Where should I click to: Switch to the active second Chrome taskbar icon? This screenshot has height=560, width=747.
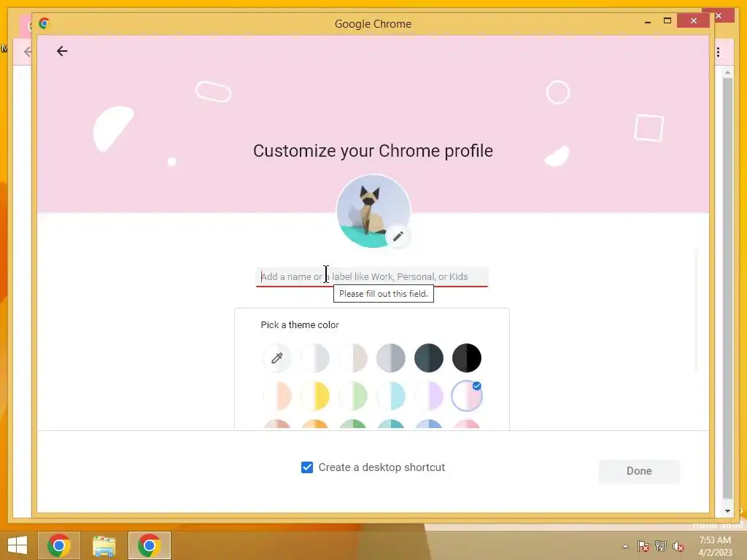[x=149, y=545]
